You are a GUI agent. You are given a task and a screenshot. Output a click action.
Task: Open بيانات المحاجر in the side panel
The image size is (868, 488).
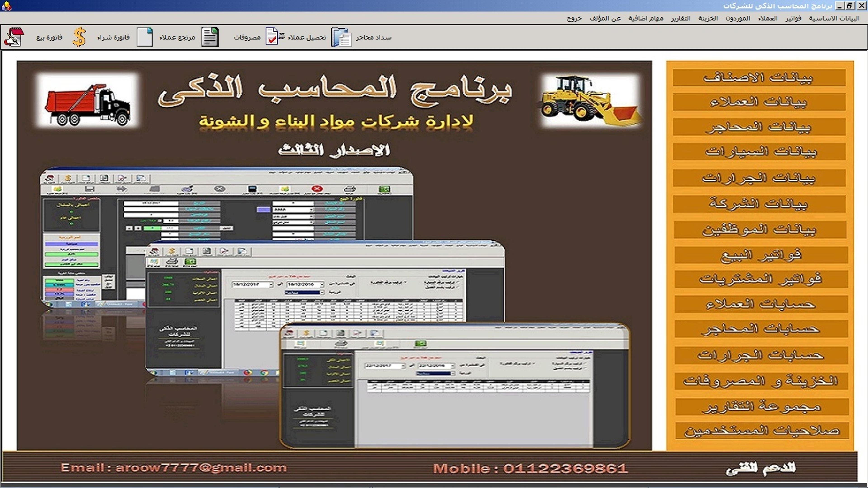pyautogui.click(x=759, y=127)
